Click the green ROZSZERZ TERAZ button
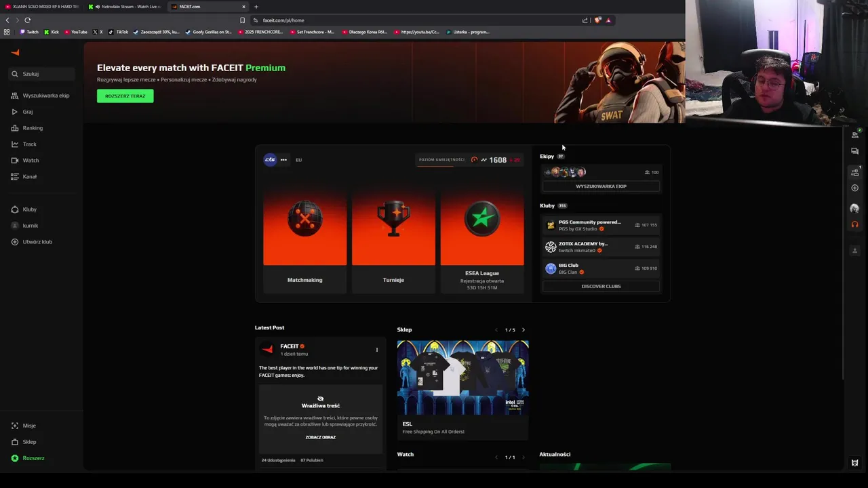This screenshot has width=868, height=488. pos(125,96)
